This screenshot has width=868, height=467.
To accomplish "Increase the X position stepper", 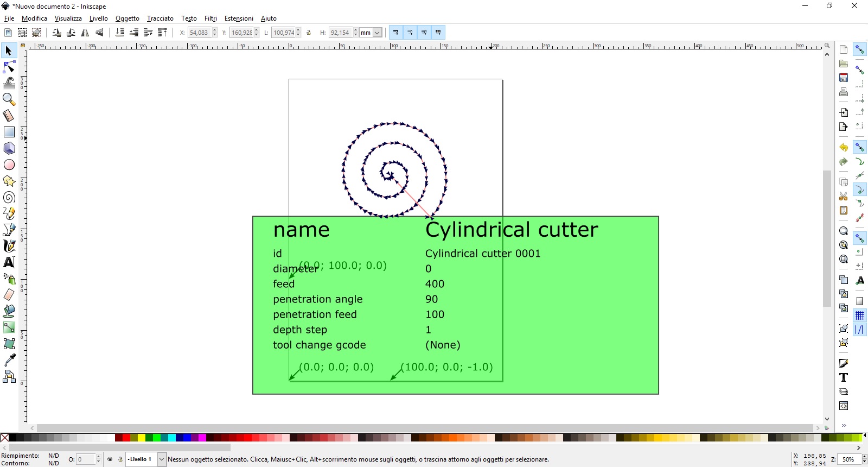I will tap(215, 30).
